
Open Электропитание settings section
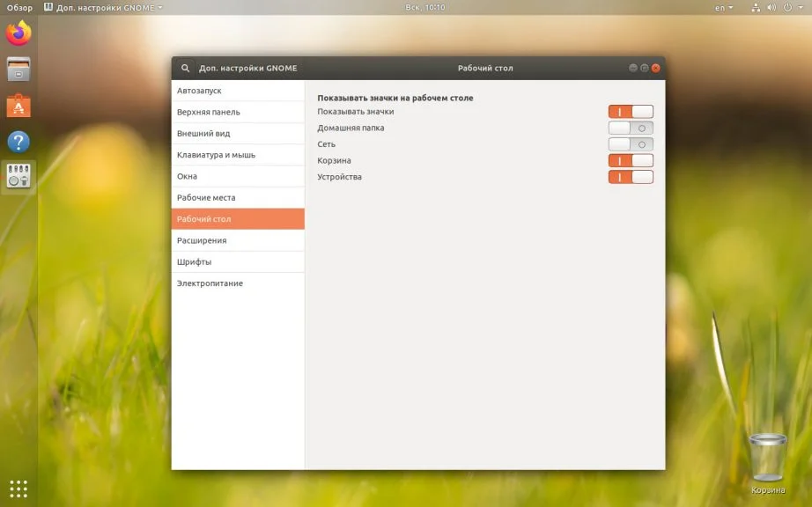click(238, 283)
